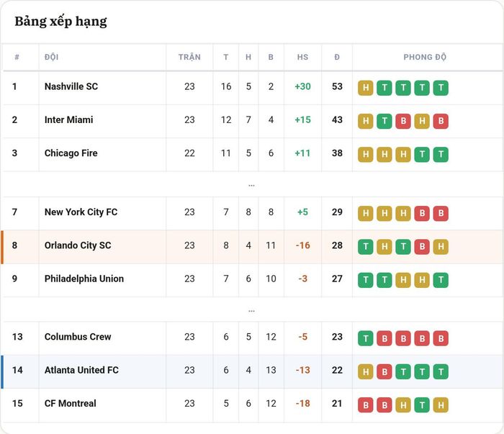504x434 pixels.
Task: Expand hidden rows between Chicago Fire and New York City
Action: click(x=251, y=185)
